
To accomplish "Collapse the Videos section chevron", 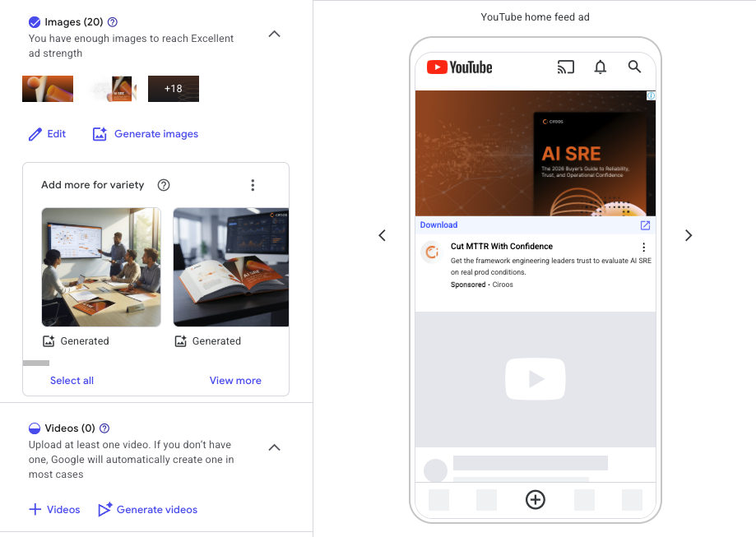I will 274,447.
